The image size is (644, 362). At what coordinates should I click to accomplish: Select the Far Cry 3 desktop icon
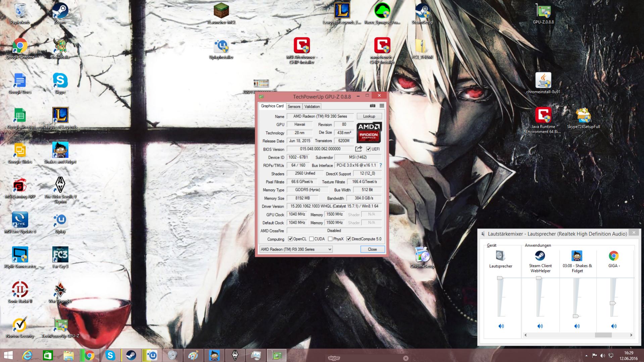click(x=60, y=258)
